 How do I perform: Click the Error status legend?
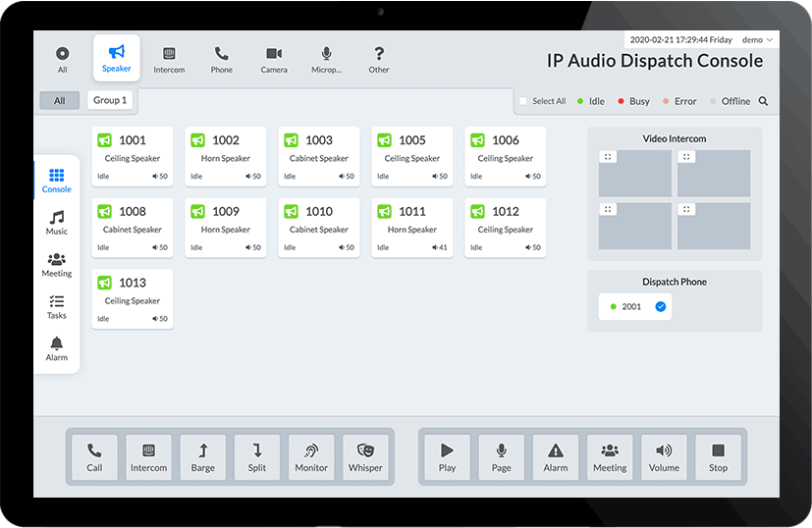click(679, 101)
